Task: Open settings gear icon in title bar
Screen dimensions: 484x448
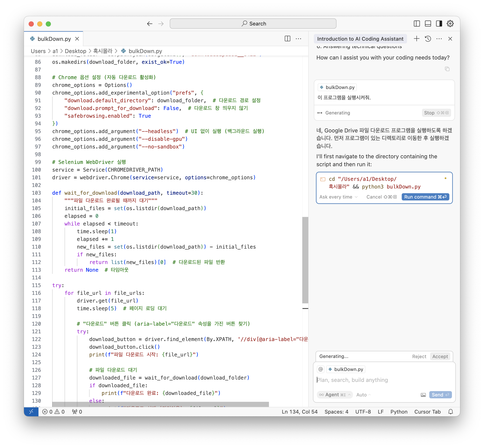Action: 450,24
